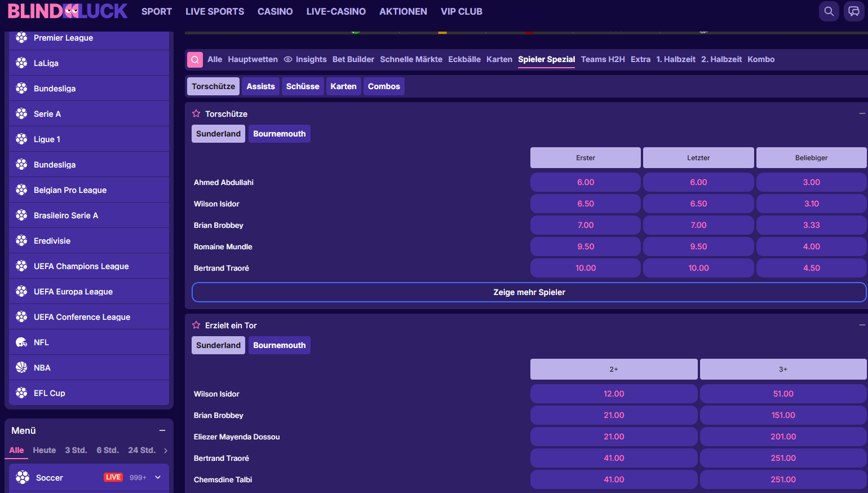Viewport: 868px width, 493px height.
Task: Favorite the Torschütze market star
Action: pyautogui.click(x=196, y=114)
